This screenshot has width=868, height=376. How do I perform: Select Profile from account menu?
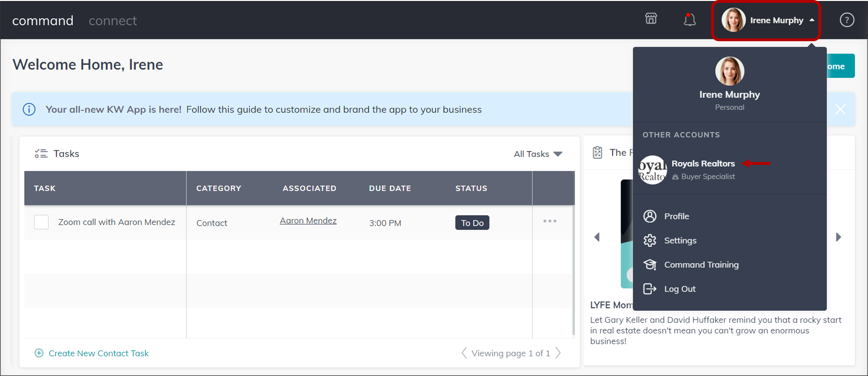tap(676, 216)
